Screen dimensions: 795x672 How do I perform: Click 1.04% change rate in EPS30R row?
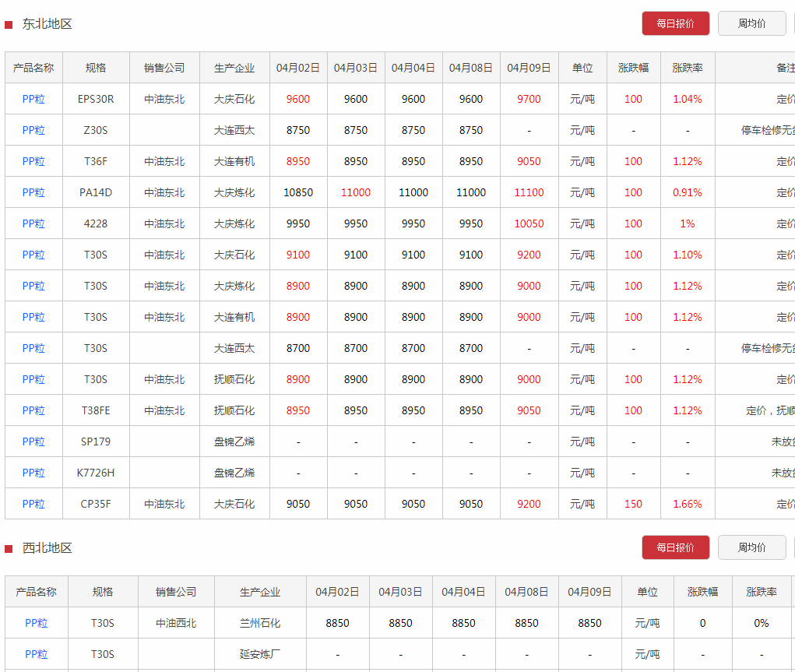click(x=688, y=99)
